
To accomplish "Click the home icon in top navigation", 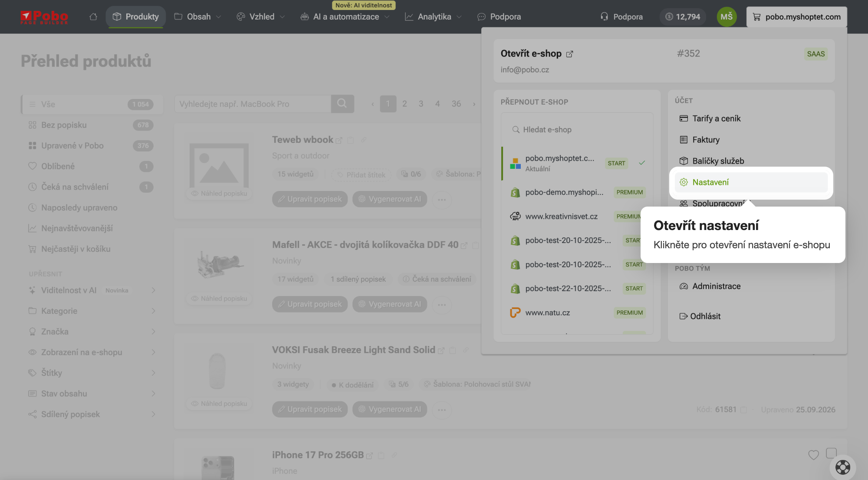I will tap(93, 16).
